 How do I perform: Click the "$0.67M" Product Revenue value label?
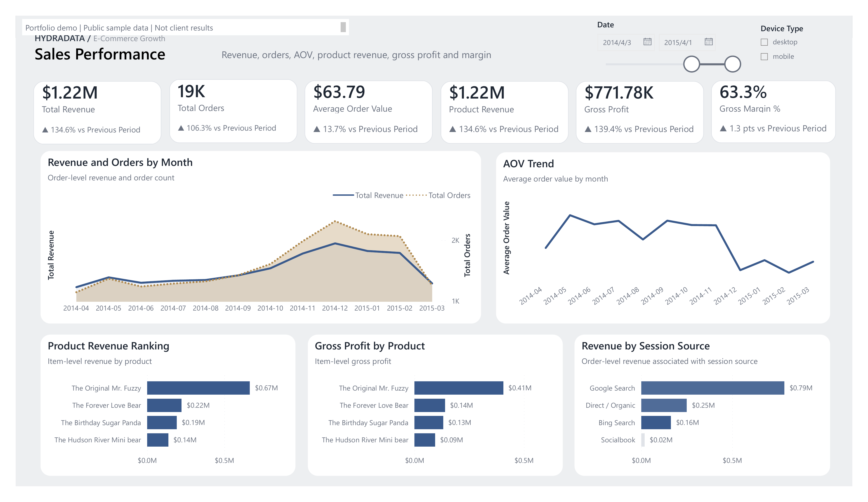click(x=266, y=388)
